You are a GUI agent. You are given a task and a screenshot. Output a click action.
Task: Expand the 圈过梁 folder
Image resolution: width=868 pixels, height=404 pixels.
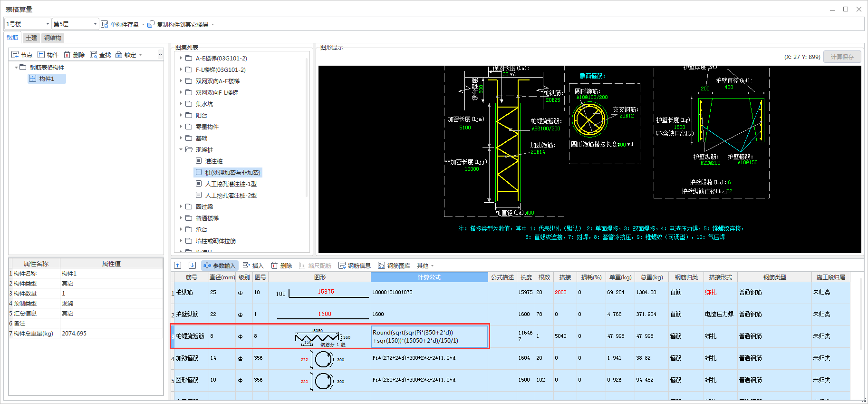tap(181, 207)
